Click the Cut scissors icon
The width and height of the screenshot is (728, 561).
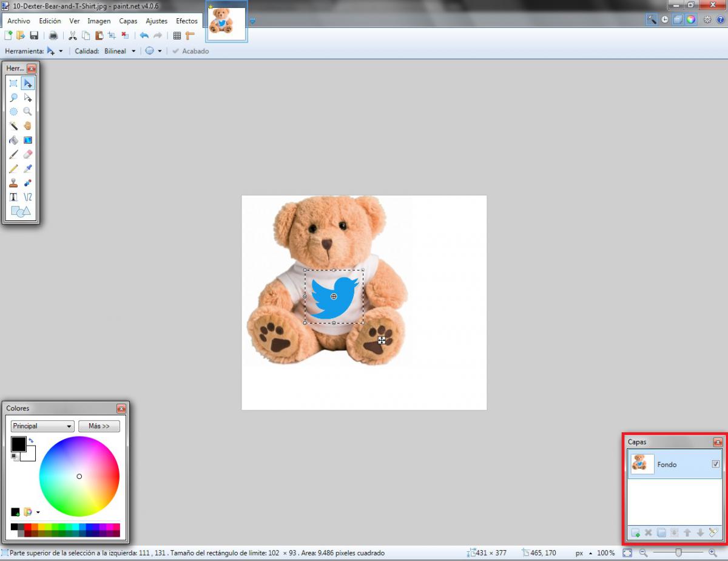click(x=73, y=36)
